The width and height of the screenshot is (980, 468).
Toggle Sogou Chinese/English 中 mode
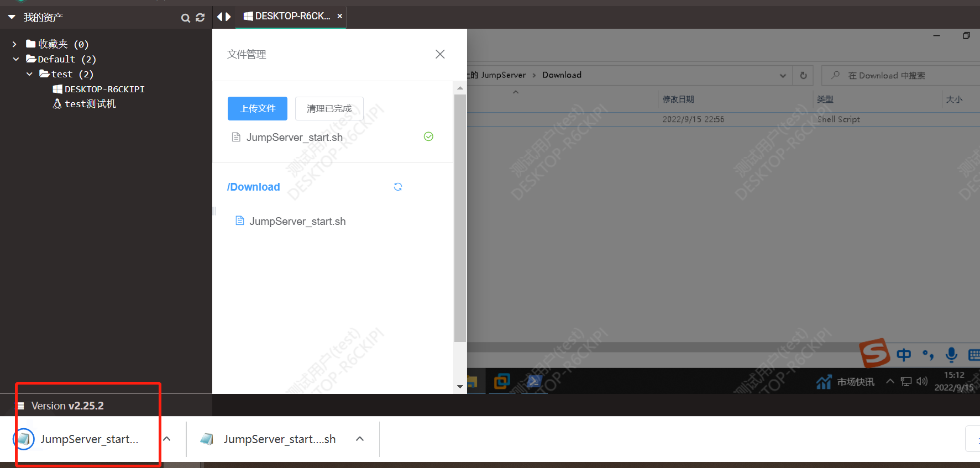click(x=904, y=355)
